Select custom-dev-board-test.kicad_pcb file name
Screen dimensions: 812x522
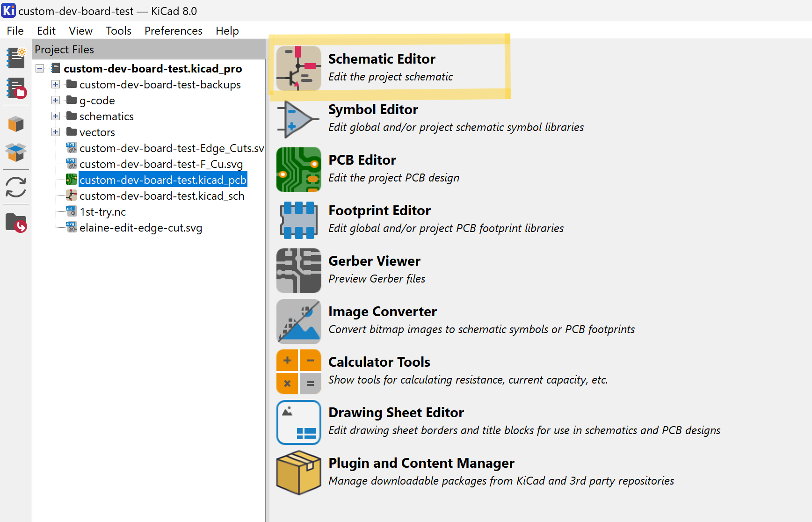(x=163, y=180)
